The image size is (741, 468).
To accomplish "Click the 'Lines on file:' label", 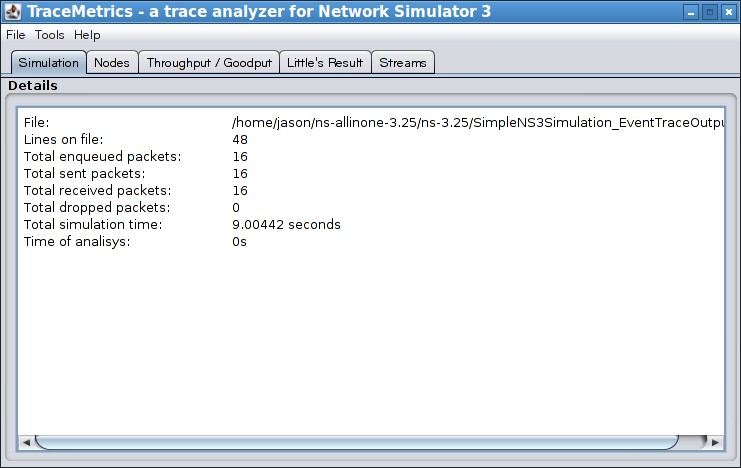I will tap(63, 139).
